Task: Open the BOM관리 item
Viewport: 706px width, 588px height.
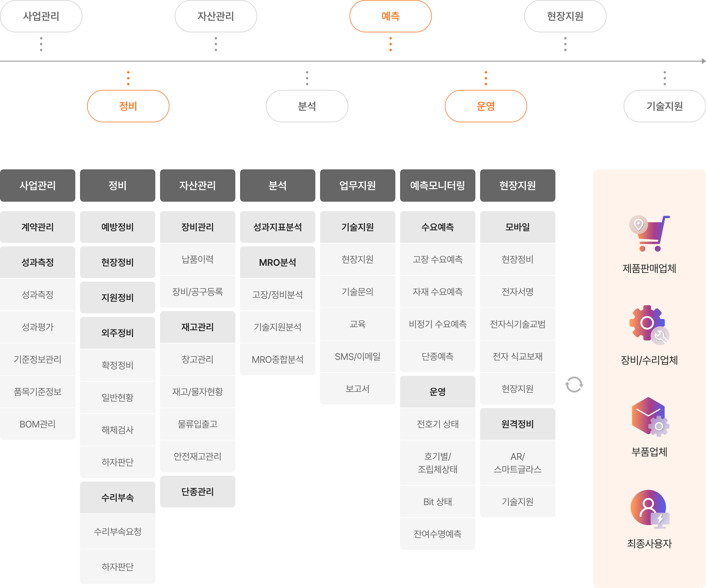Action: click(x=37, y=424)
